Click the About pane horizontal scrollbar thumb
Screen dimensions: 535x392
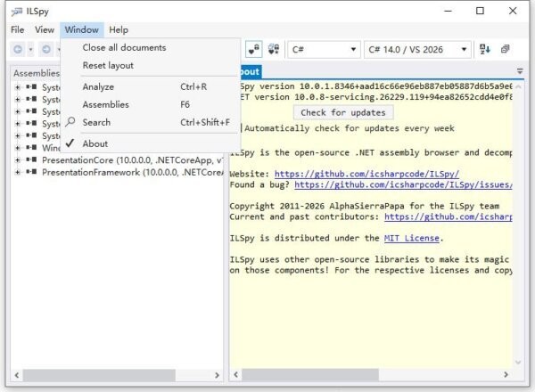click(310, 374)
